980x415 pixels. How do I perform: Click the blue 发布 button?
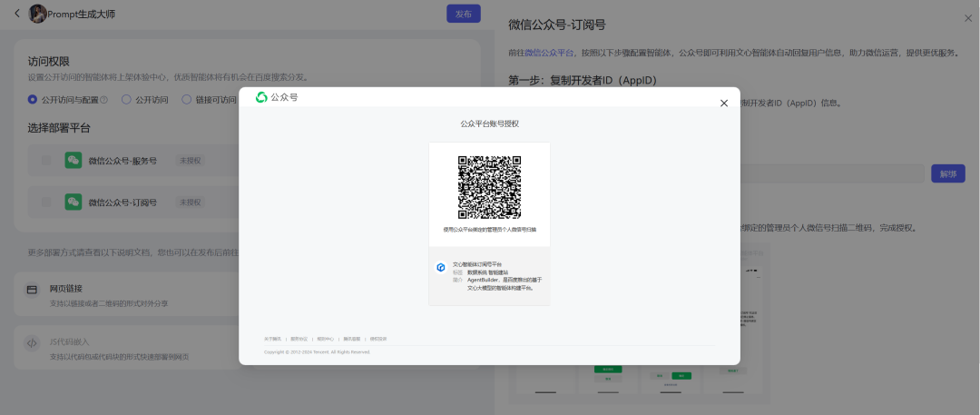pyautogui.click(x=463, y=14)
